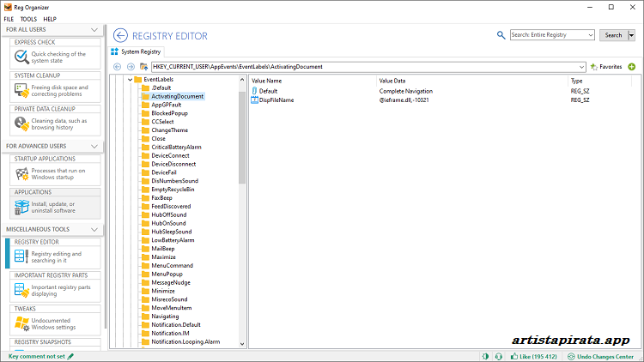Viewport: 644px width, 362px height.
Task: Open the Search Entire Registry dropdown
Action: tap(590, 35)
